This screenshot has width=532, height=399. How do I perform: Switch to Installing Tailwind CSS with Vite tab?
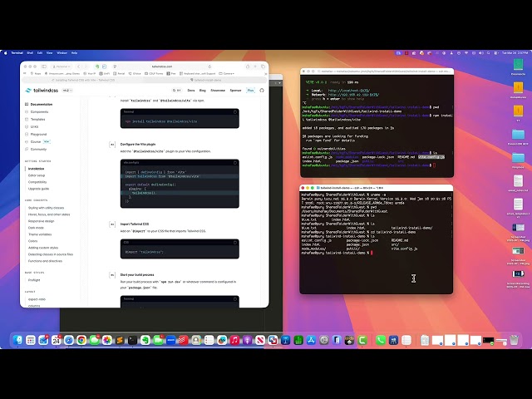coord(83,80)
